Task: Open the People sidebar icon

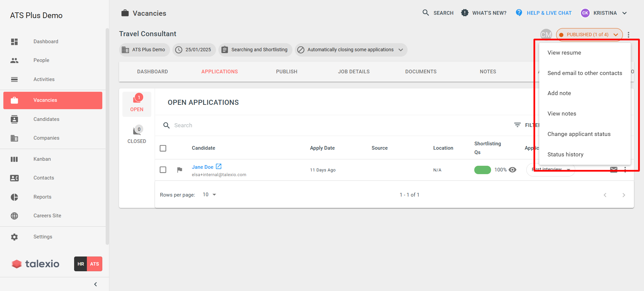Action: tap(14, 61)
